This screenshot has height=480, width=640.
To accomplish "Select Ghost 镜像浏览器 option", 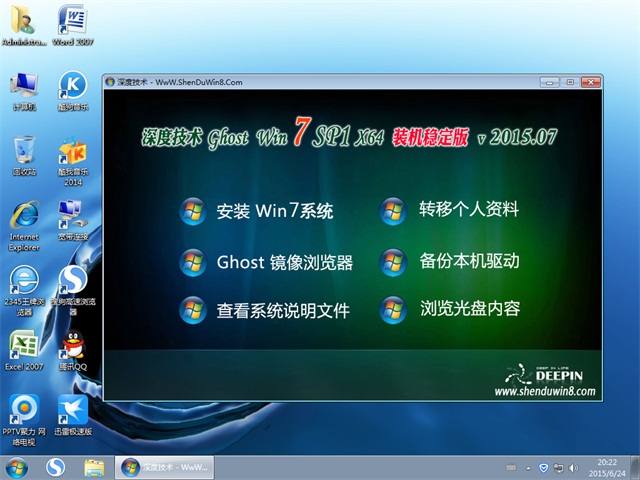I will [x=284, y=262].
